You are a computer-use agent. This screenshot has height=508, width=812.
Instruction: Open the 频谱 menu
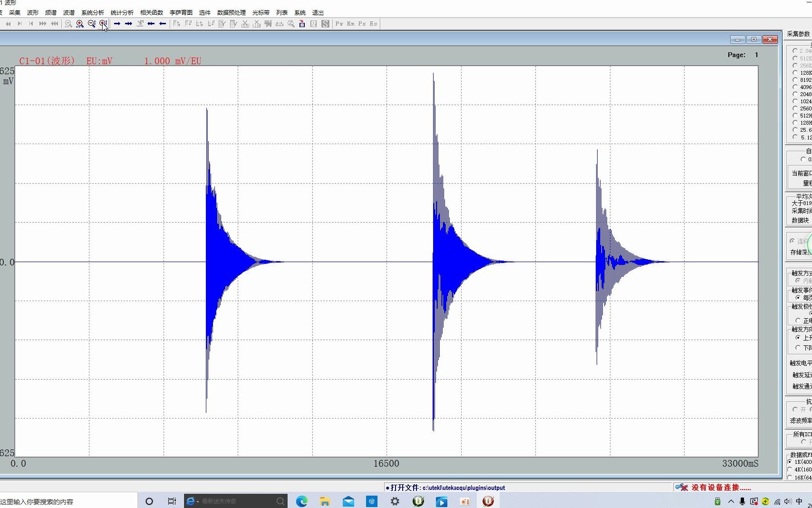[51, 12]
